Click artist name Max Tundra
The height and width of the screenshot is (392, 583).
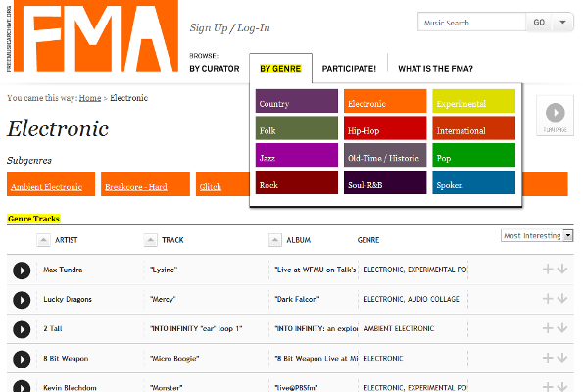point(63,269)
